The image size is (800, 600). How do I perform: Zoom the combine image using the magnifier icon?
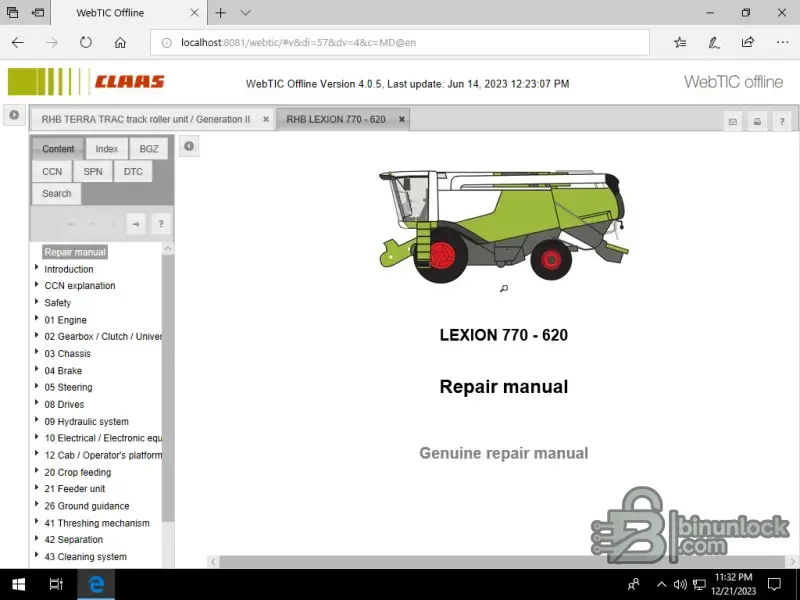point(503,289)
